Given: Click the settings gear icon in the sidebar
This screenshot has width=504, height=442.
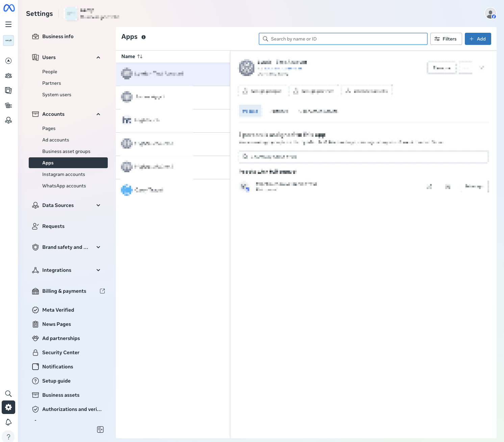Looking at the screenshot, I should 8,407.
